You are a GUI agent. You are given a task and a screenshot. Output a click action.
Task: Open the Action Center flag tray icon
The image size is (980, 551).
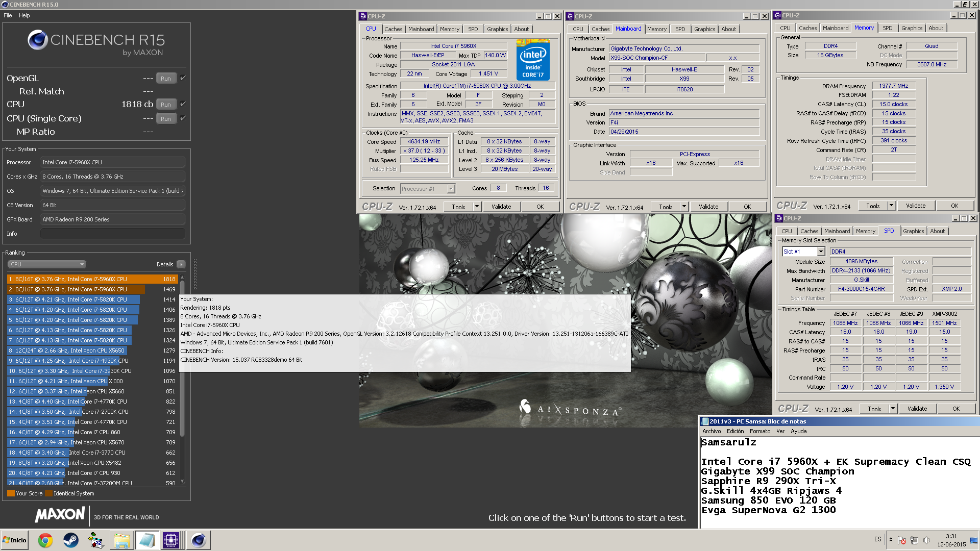tap(901, 540)
